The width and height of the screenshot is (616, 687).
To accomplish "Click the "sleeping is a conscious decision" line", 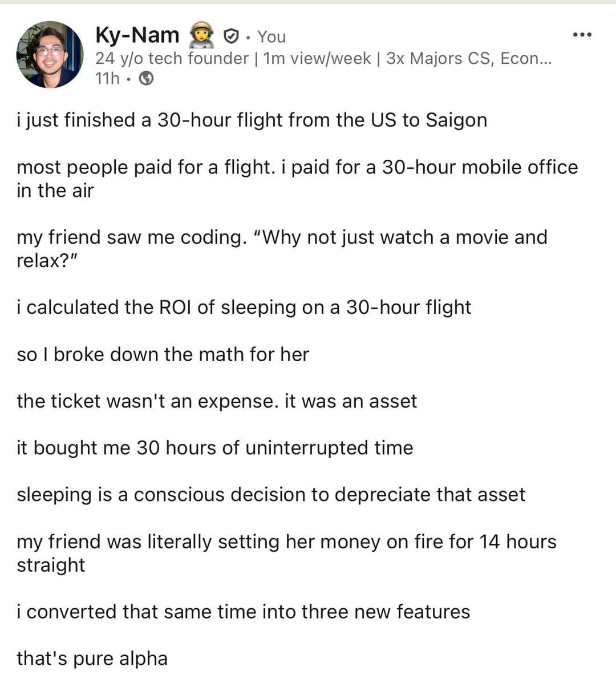I will [x=270, y=495].
